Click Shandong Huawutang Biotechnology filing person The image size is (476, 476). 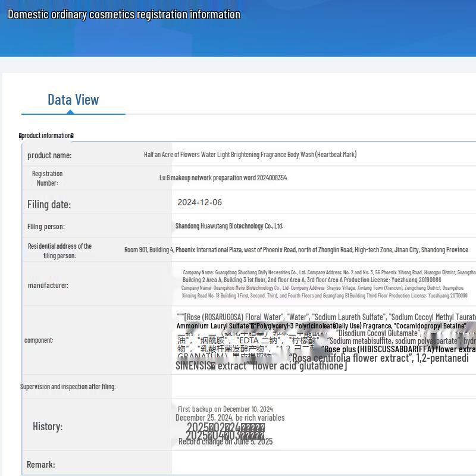[x=229, y=226]
